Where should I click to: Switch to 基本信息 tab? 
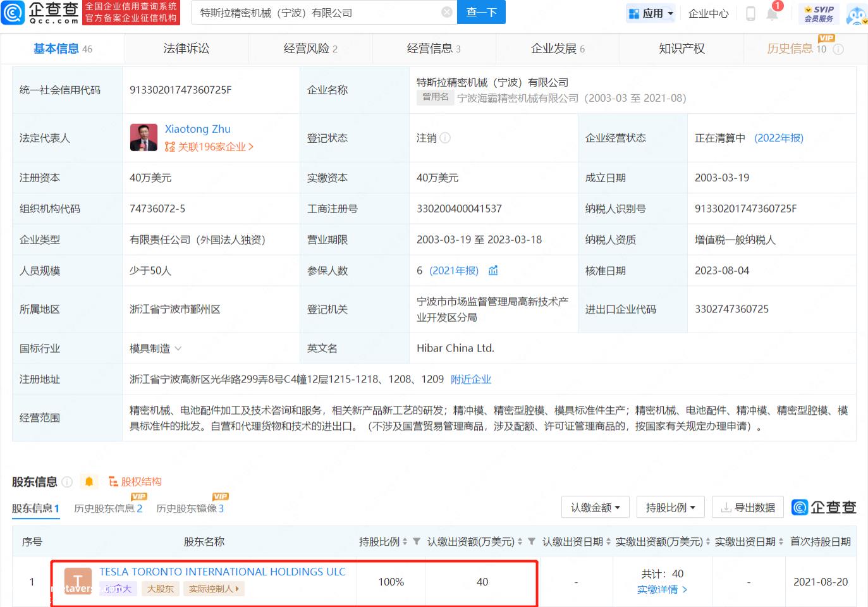(63, 49)
